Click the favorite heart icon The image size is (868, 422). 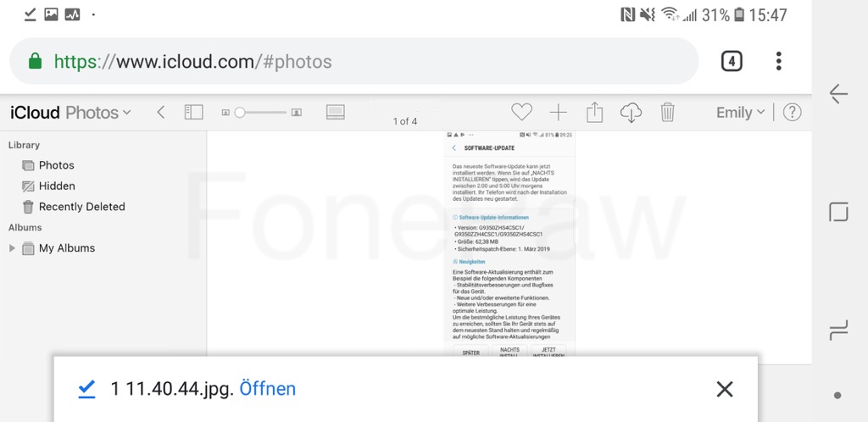(x=521, y=112)
